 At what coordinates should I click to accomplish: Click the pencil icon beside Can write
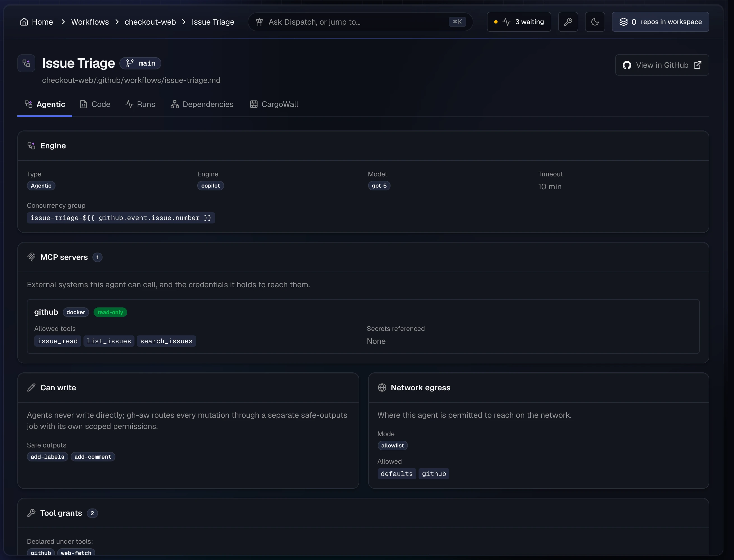pyautogui.click(x=31, y=387)
